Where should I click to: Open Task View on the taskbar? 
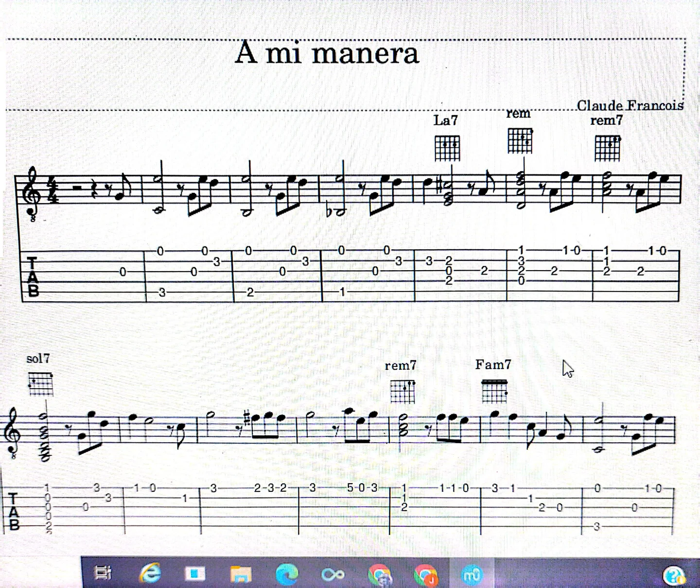[x=103, y=573]
